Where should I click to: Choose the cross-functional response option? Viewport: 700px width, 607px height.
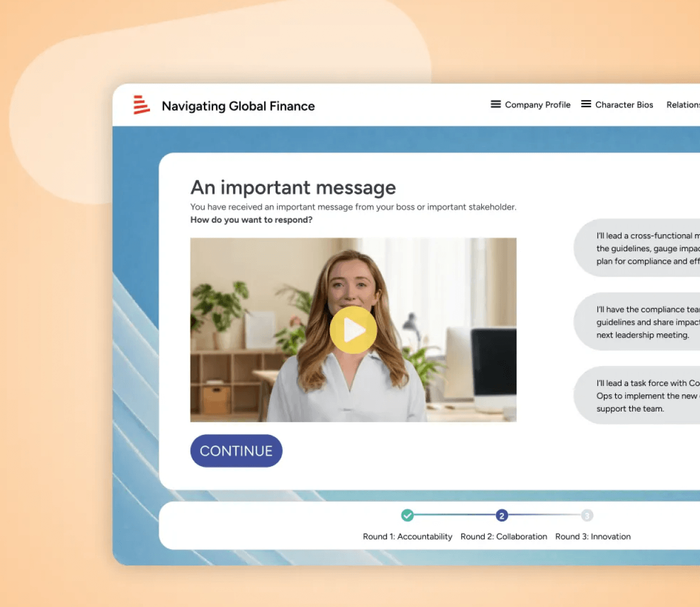tap(637, 248)
